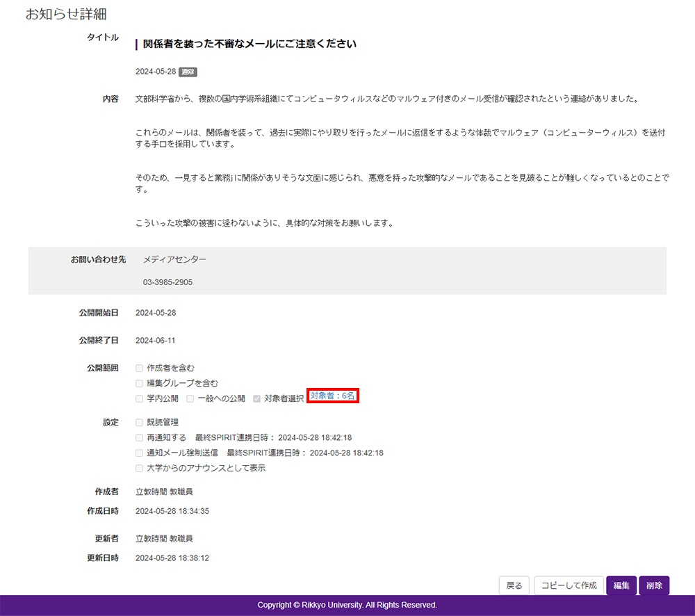
Task: Toggle 通知メール強制送信 checkbox
Action: pyautogui.click(x=140, y=453)
